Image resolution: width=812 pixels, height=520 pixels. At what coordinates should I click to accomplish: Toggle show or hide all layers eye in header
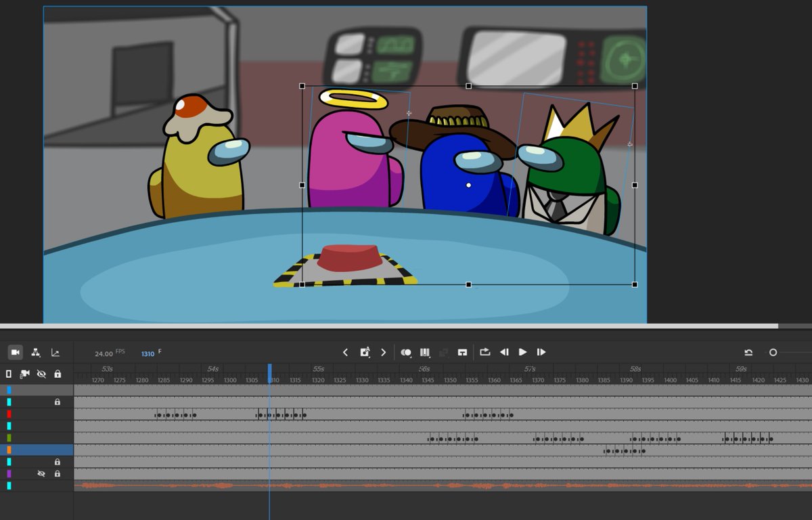tap(41, 374)
